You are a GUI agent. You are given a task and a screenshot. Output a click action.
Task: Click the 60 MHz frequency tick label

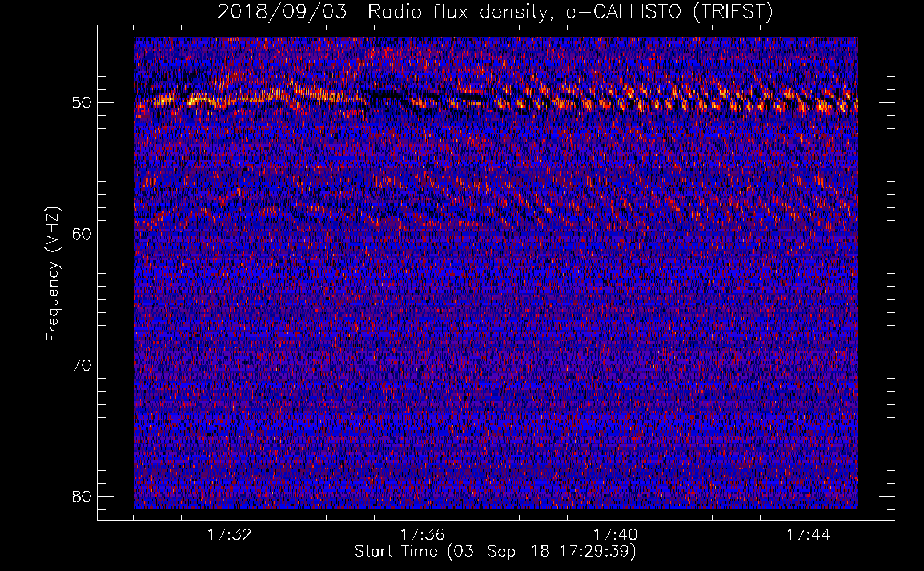point(82,234)
